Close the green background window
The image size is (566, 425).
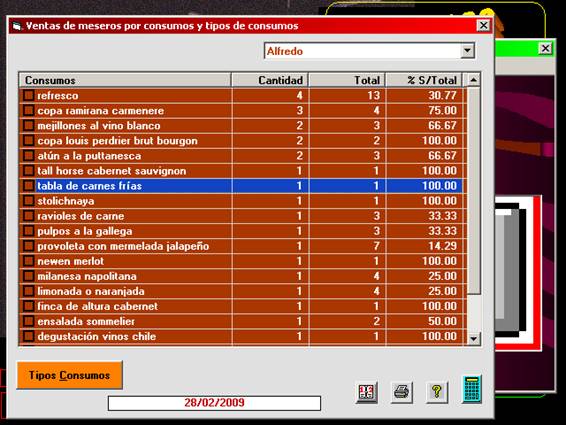pos(545,48)
